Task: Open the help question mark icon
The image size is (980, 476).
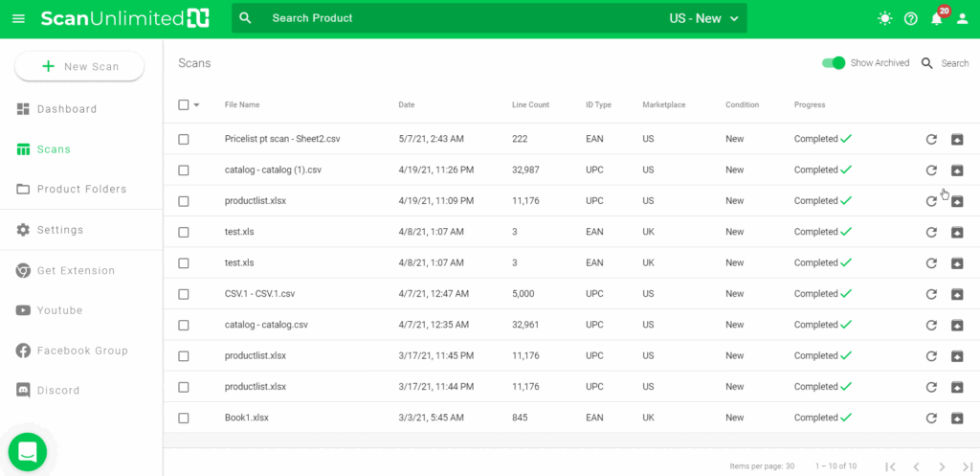Action: [910, 18]
